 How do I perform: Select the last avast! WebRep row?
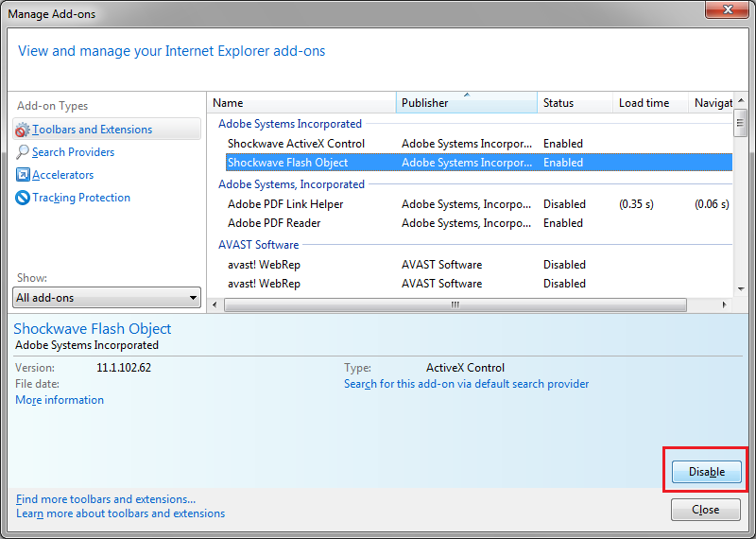point(479,284)
